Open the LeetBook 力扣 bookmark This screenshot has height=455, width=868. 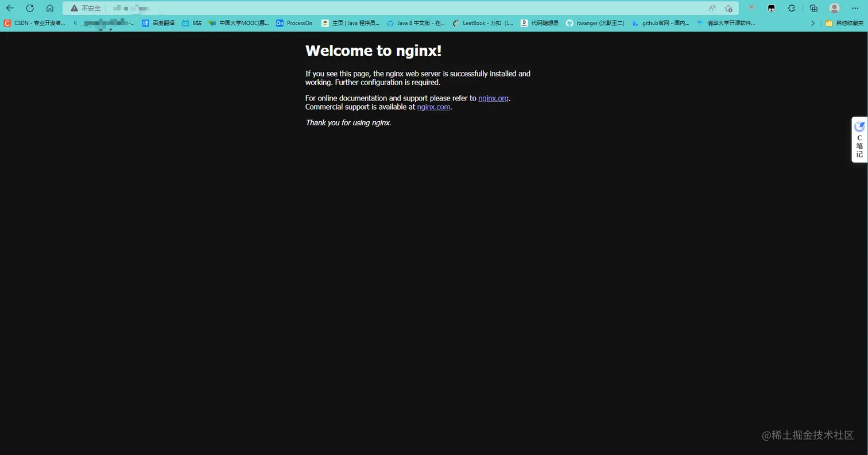(483, 23)
